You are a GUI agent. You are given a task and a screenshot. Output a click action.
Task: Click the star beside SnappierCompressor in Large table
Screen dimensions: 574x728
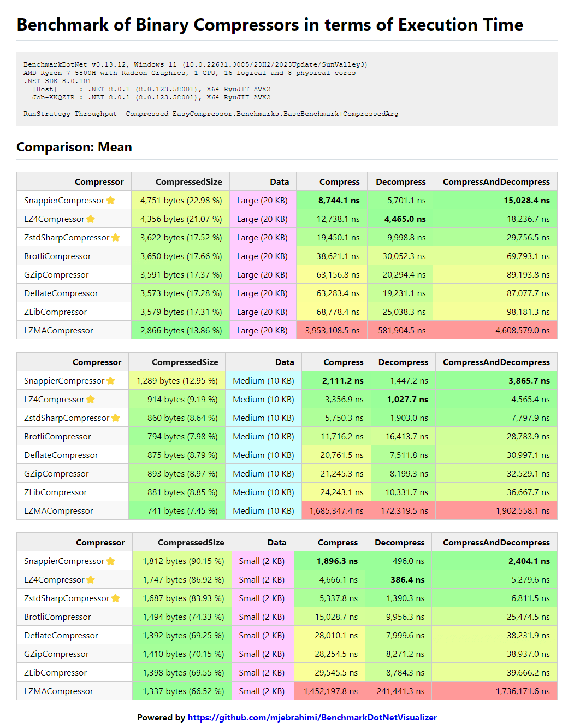coord(111,201)
